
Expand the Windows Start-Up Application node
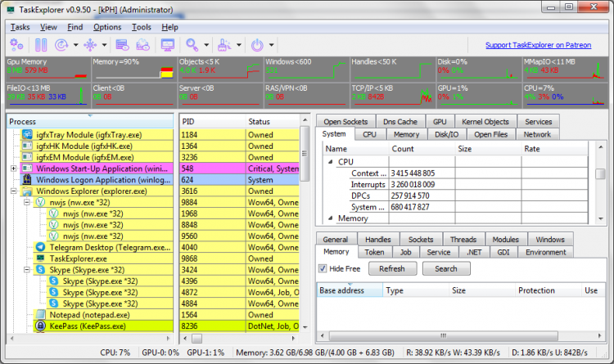click(14, 169)
